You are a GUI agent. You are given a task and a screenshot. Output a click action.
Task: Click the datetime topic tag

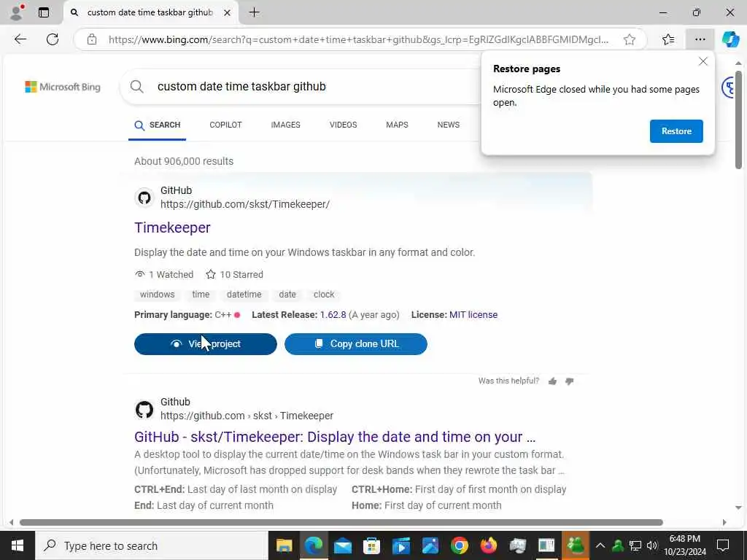point(244,295)
